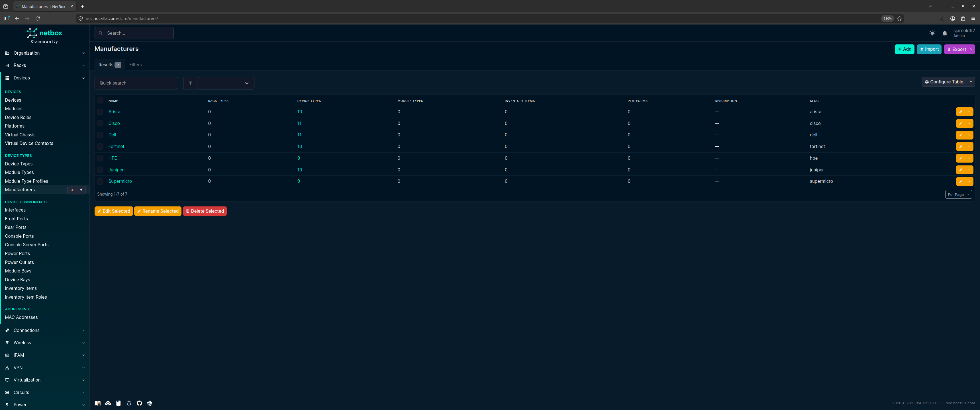This screenshot has width=980, height=410.
Task: Open the Slack icon in footer
Action: pos(150,403)
